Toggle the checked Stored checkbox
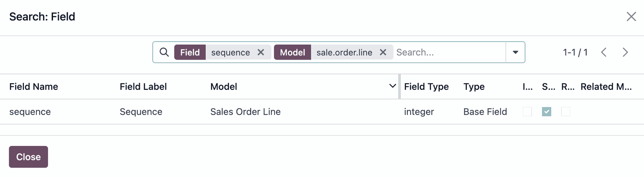 [546, 111]
